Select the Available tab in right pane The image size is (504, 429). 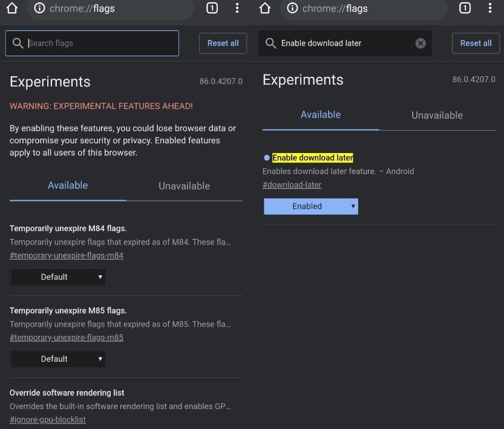tap(321, 115)
